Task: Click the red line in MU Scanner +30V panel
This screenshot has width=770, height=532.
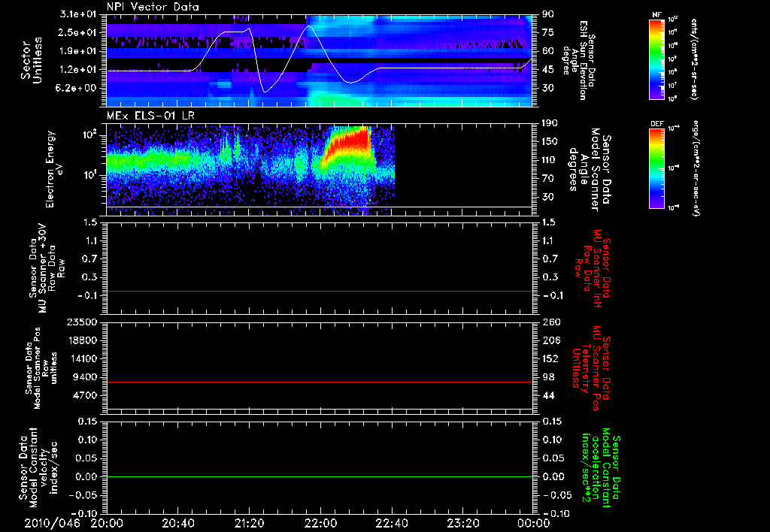Action: tap(320, 292)
